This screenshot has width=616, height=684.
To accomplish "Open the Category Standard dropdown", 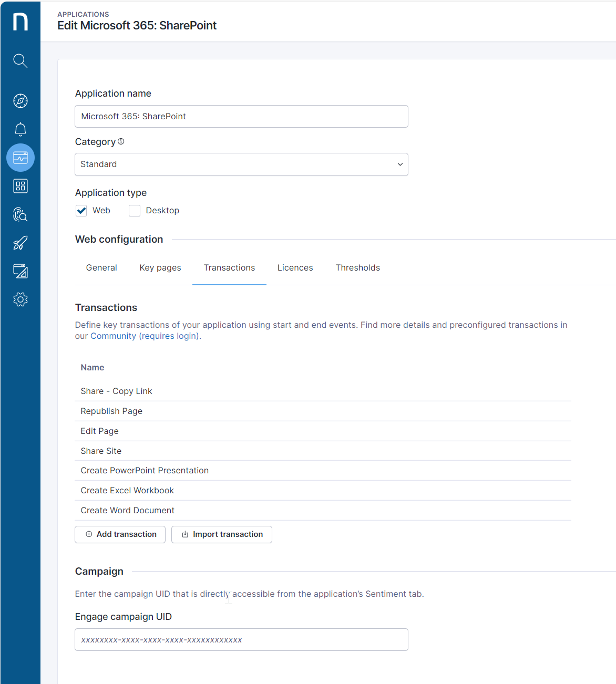I will [x=241, y=164].
